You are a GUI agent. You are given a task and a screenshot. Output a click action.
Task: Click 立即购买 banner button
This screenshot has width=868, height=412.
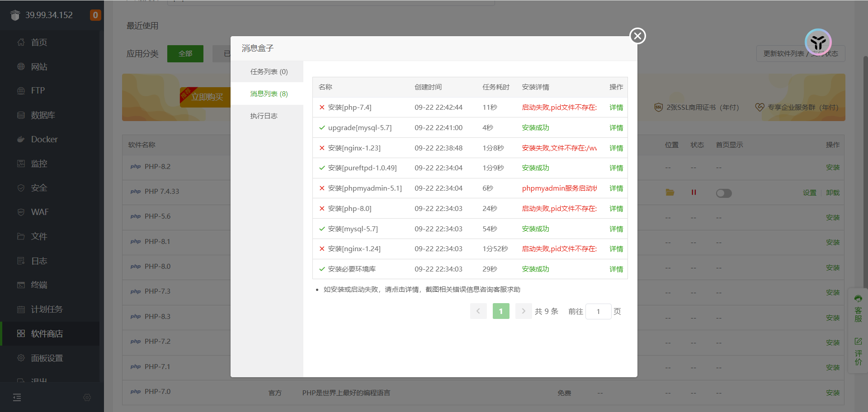click(x=206, y=97)
